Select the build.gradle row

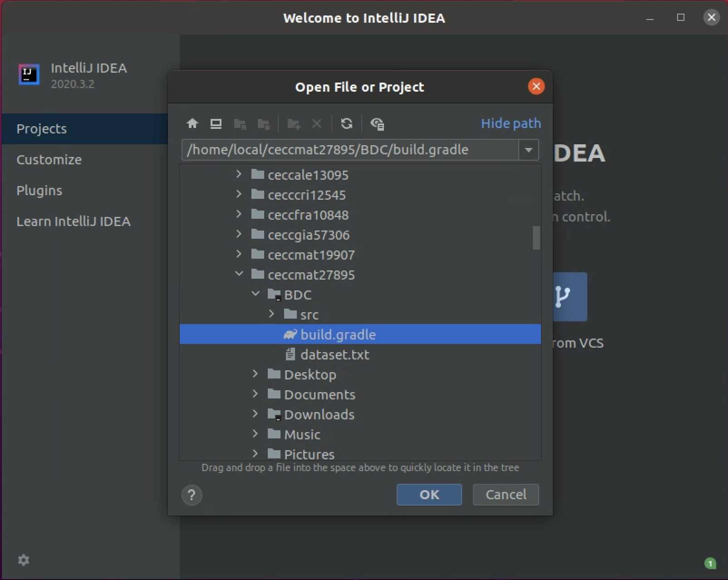click(x=360, y=334)
